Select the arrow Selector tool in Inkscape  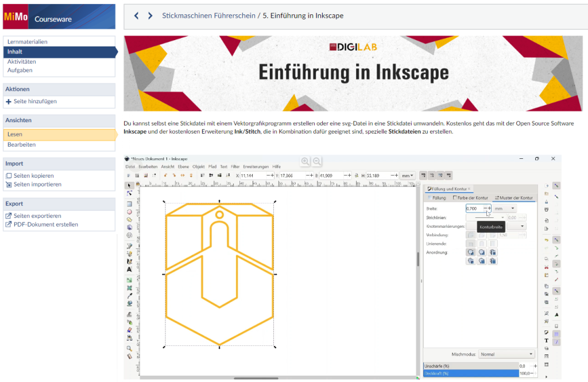(129, 185)
